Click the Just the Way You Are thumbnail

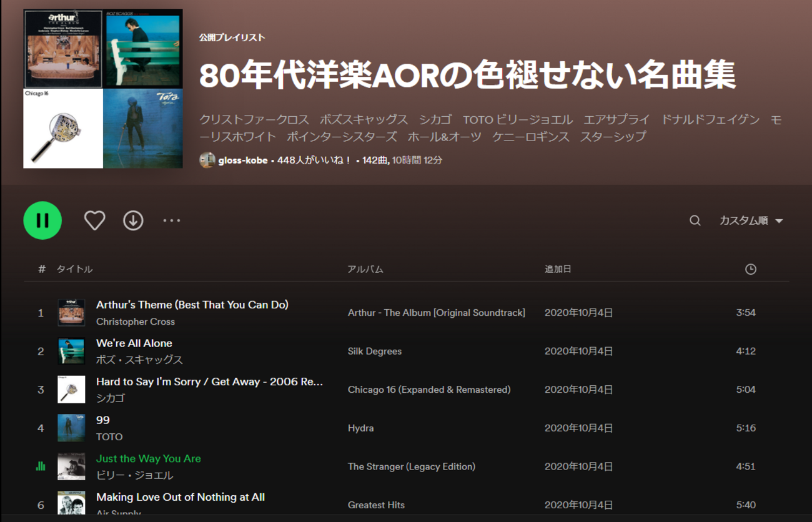pos(71,466)
